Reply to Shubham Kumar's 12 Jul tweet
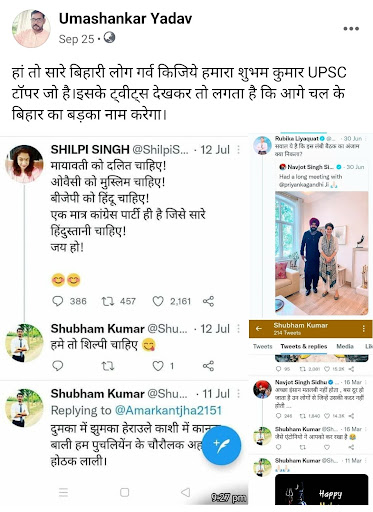This screenshot has width=373, height=512. point(58,366)
